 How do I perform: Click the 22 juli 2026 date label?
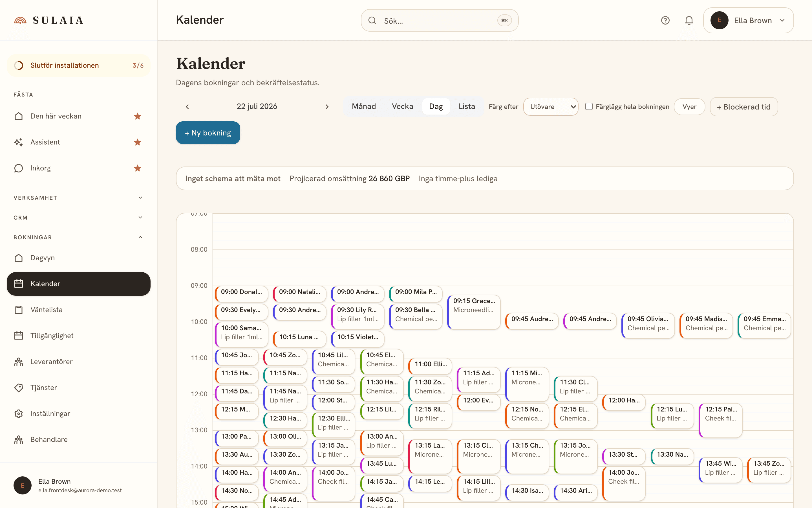point(257,106)
